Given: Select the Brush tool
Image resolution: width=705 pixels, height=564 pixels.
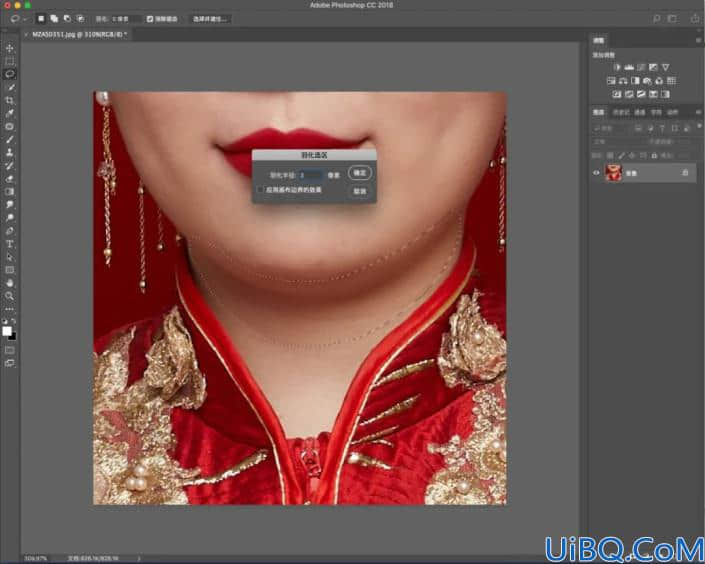Looking at the screenshot, I should (9, 139).
